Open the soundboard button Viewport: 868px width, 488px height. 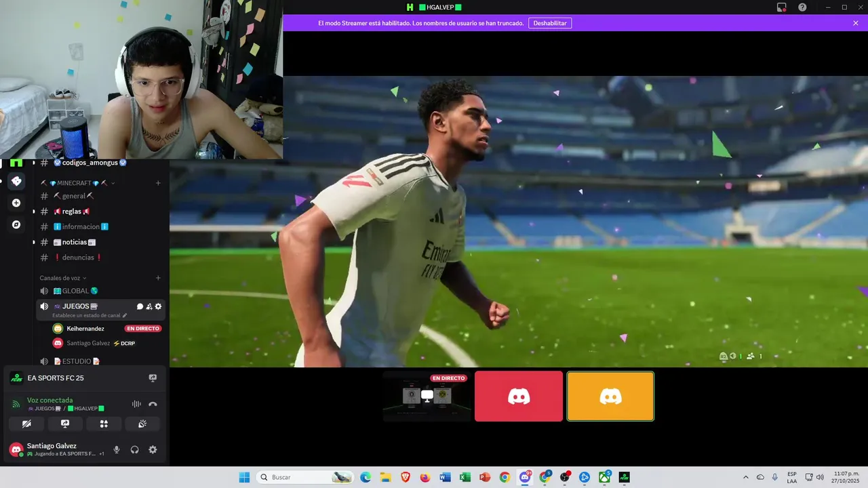click(142, 424)
